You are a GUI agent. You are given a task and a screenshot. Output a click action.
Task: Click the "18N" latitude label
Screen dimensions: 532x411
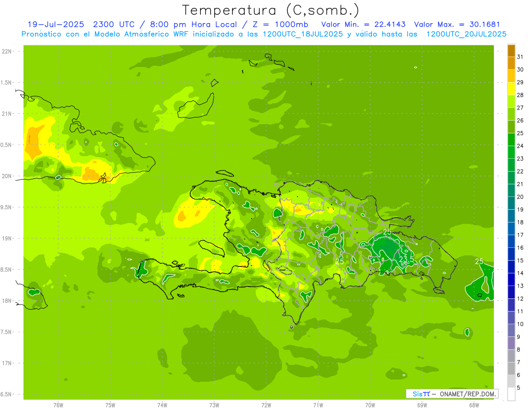(x=8, y=301)
